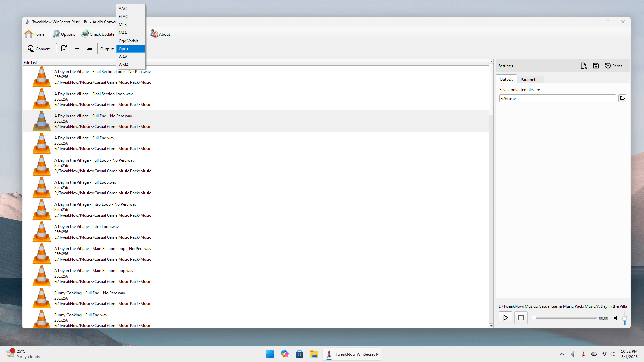Image resolution: width=644 pixels, height=362 pixels.
Task: Select 'A Day in the Village - Intro Loop.wav'
Action: tap(256, 232)
